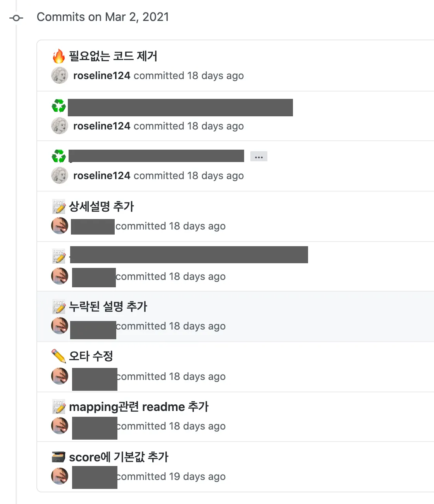
Task: Click the fire emoji on first commit
Action: click(59, 56)
